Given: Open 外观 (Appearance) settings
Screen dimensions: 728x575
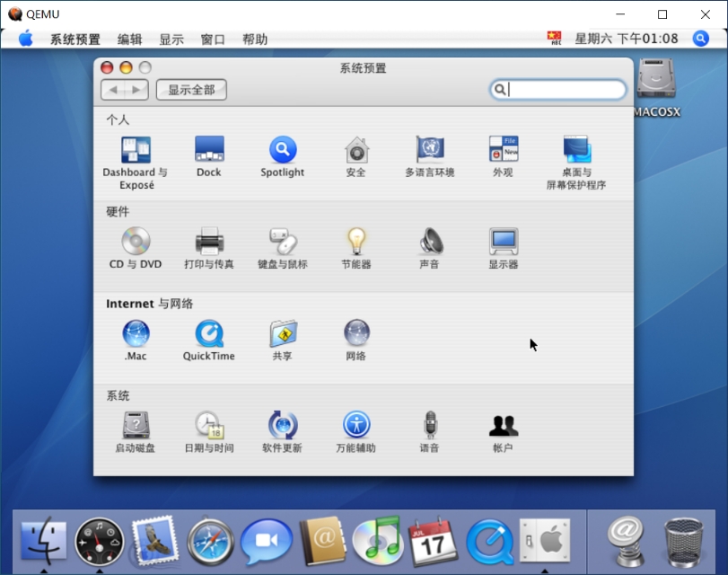Looking at the screenshot, I should coord(504,148).
